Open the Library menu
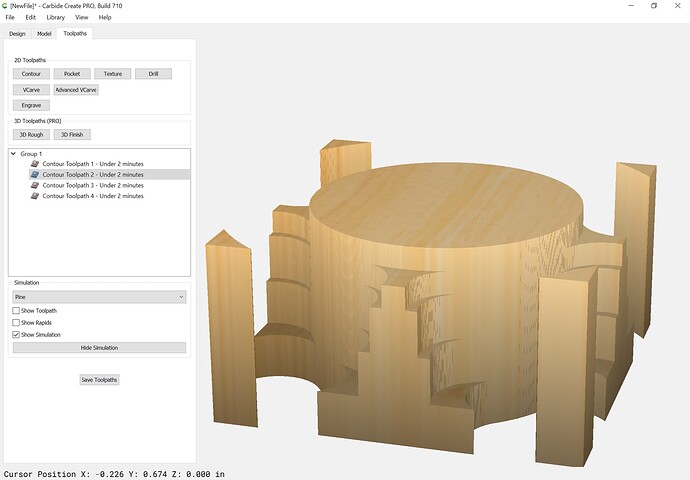The image size is (690, 480). coord(55,18)
